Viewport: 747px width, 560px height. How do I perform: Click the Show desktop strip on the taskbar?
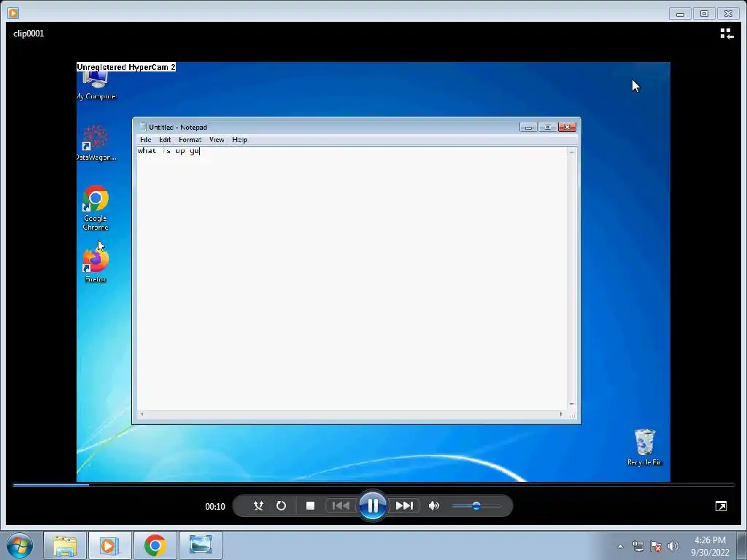pyautogui.click(x=742, y=545)
